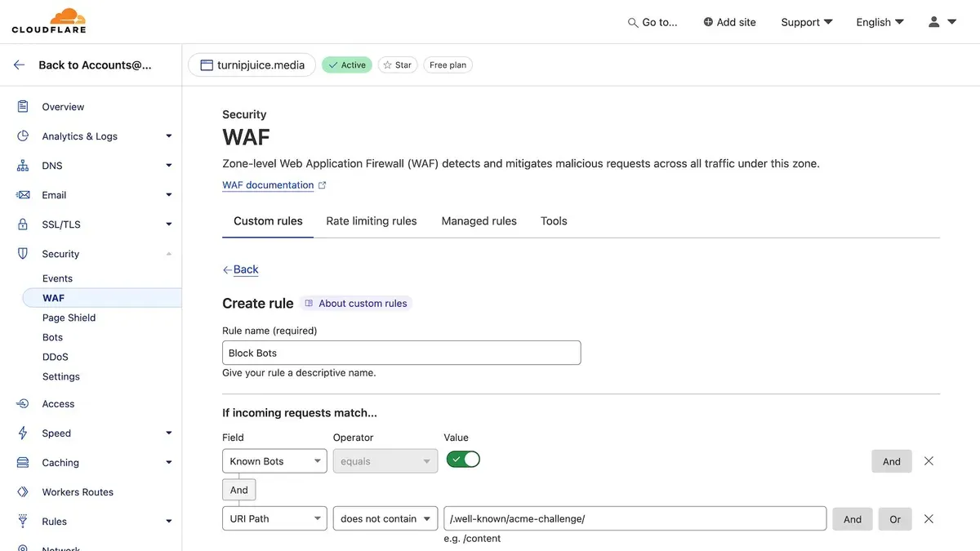The height and width of the screenshot is (551, 980).
Task: Expand the Email sidebar section
Action: (x=169, y=195)
